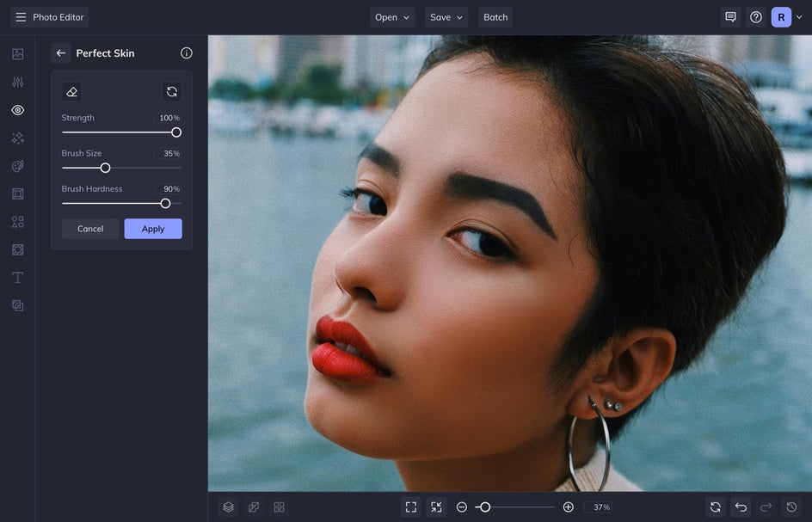Click the Brush Hardness 90% value field
Viewport: 812px width, 522px height.
pos(168,189)
